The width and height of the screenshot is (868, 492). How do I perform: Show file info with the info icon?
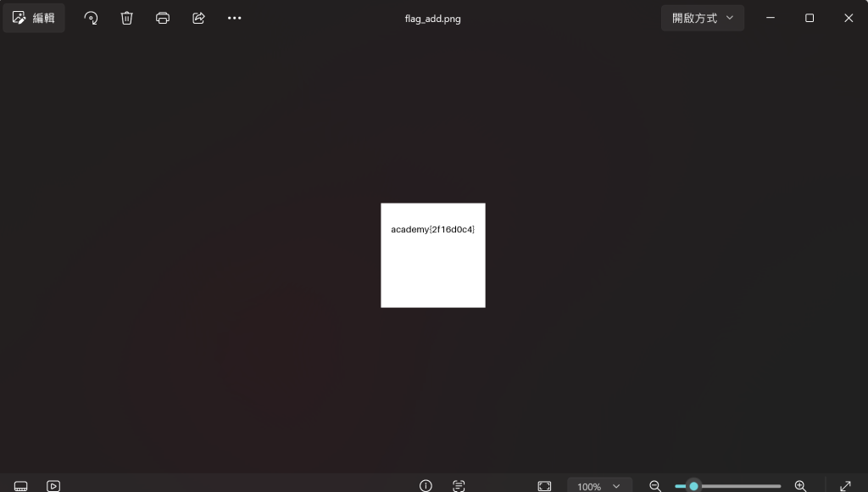coord(426,486)
